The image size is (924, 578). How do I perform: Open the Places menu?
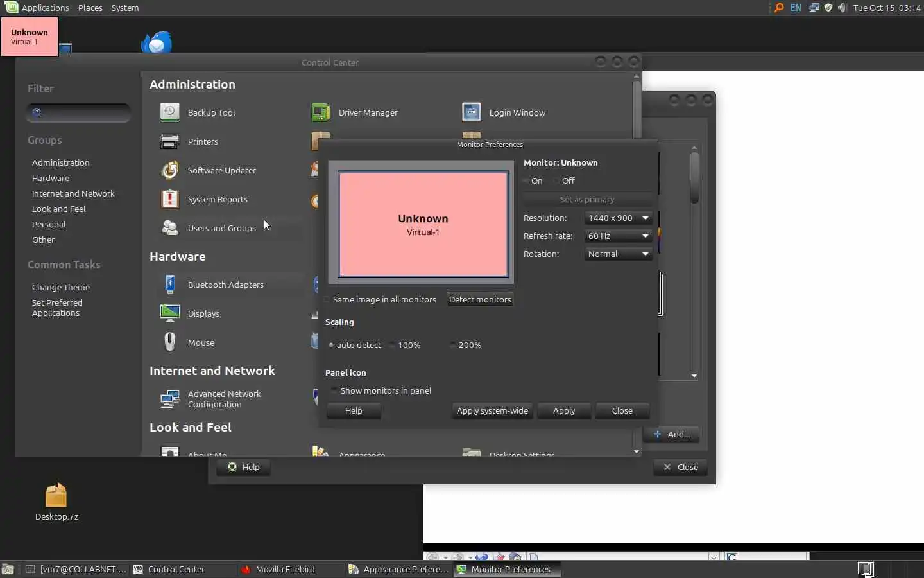(90, 8)
